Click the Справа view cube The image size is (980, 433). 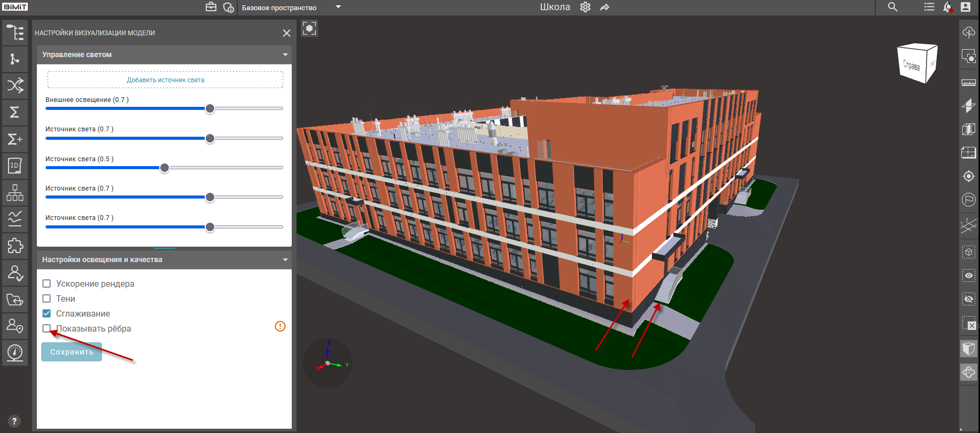(916, 64)
